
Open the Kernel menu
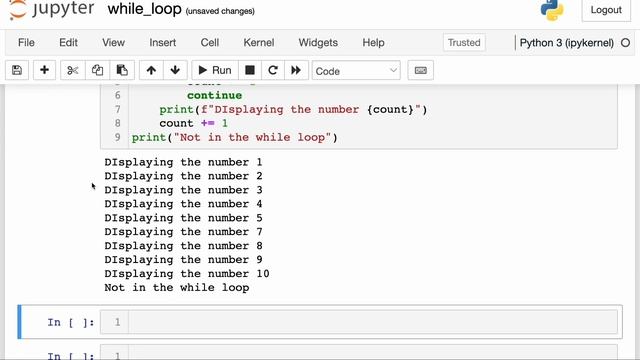click(x=259, y=42)
